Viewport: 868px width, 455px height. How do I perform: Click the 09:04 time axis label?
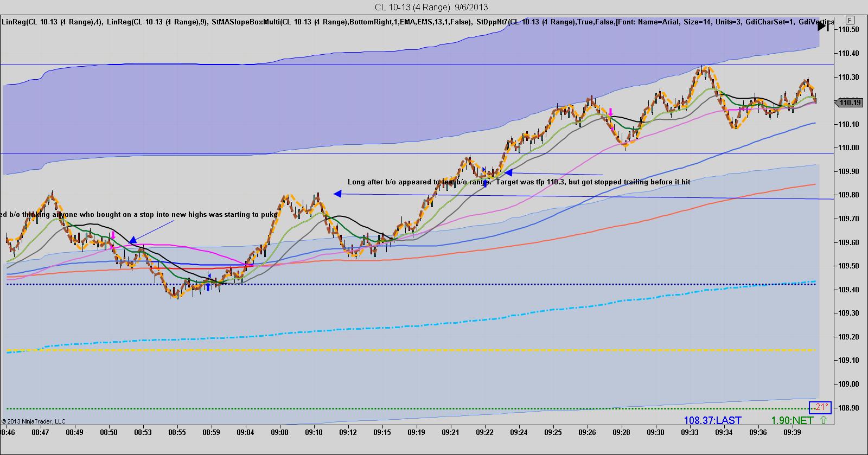pos(245,433)
